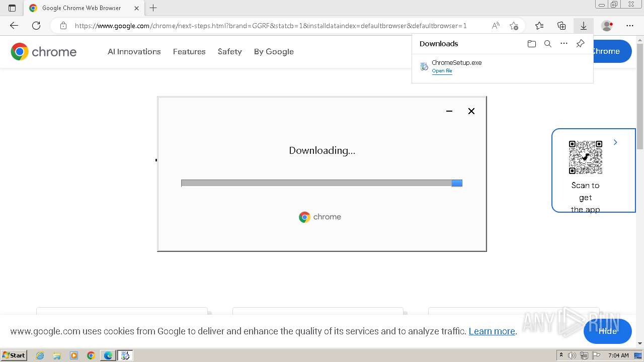Click the Chrome logo on the page
The image size is (644, 362).
[x=44, y=51]
